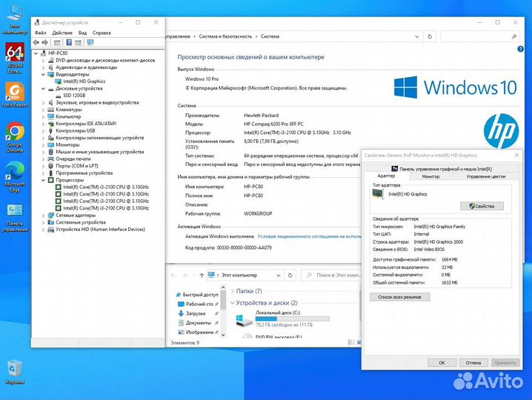Switch Explorer to details view icon

(351, 343)
